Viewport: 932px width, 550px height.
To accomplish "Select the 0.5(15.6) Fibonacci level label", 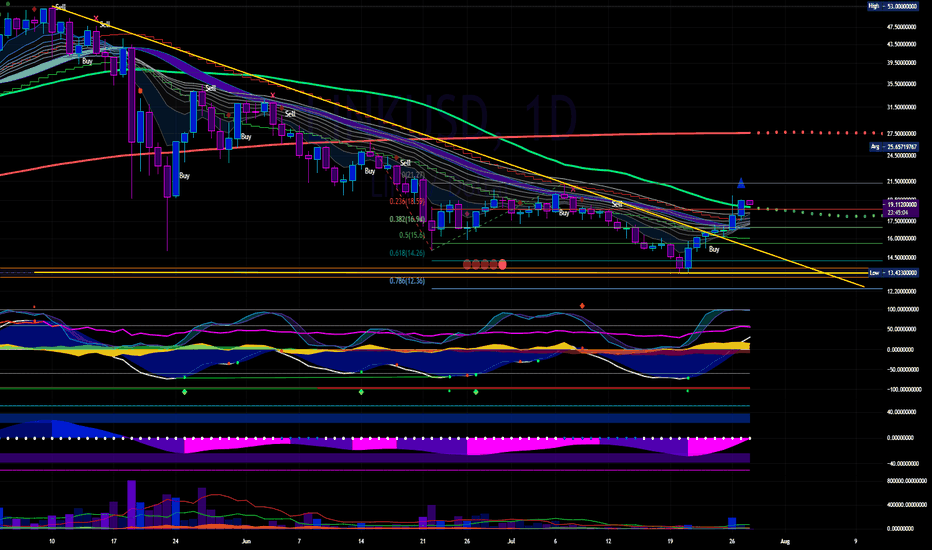I will pos(412,235).
